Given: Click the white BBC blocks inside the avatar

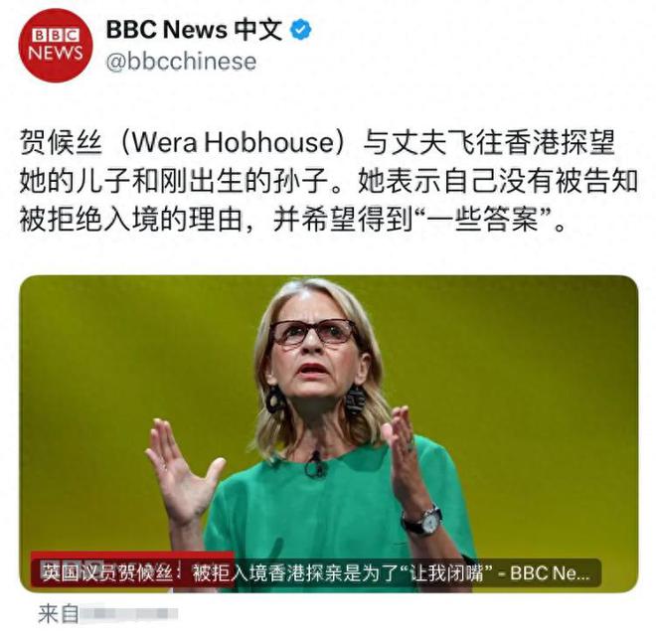Looking at the screenshot, I should point(56,35).
